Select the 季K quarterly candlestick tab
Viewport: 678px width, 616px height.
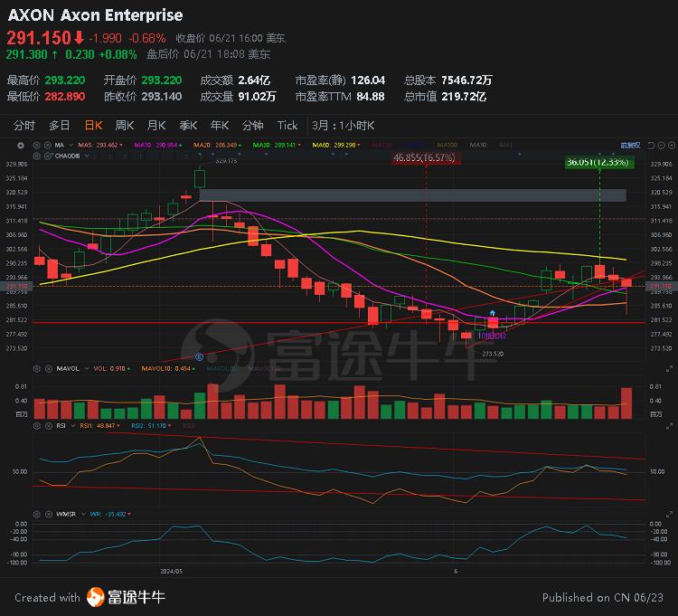[x=188, y=126]
